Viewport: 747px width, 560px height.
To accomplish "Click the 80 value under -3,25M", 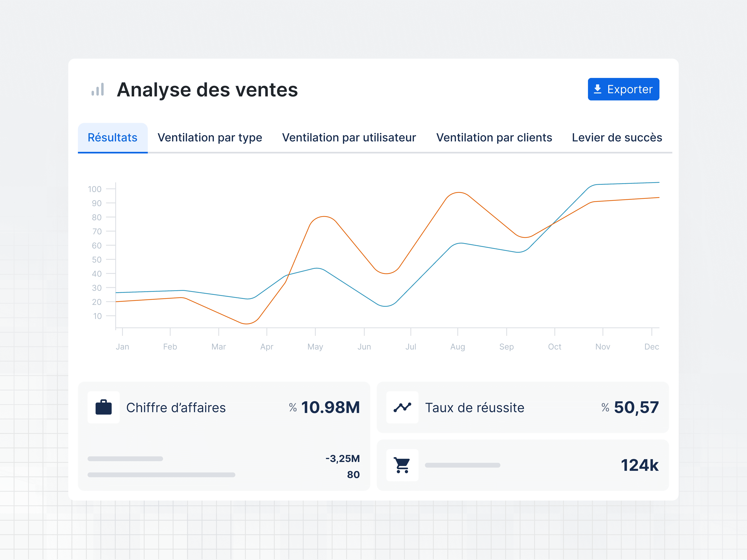I will click(353, 475).
